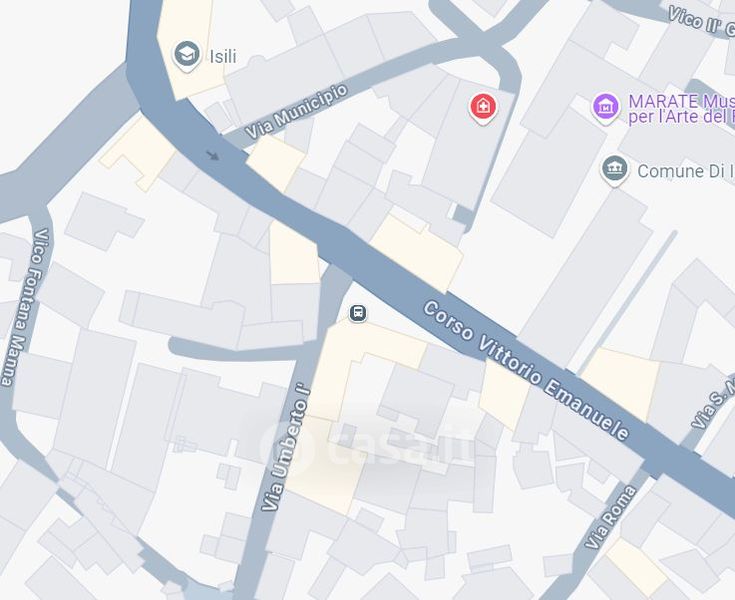Click the Corso Vittorio Emanuele street label

coord(526,371)
